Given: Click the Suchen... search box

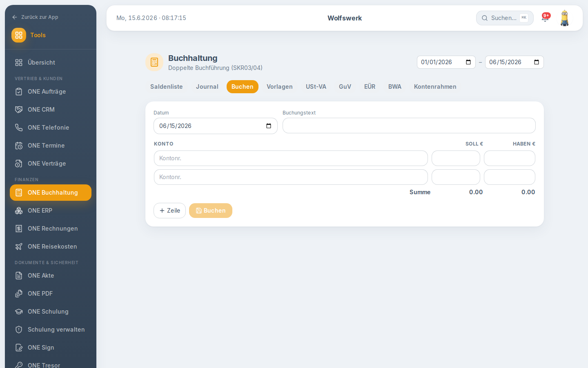Looking at the screenshot, I should point(505,18).
